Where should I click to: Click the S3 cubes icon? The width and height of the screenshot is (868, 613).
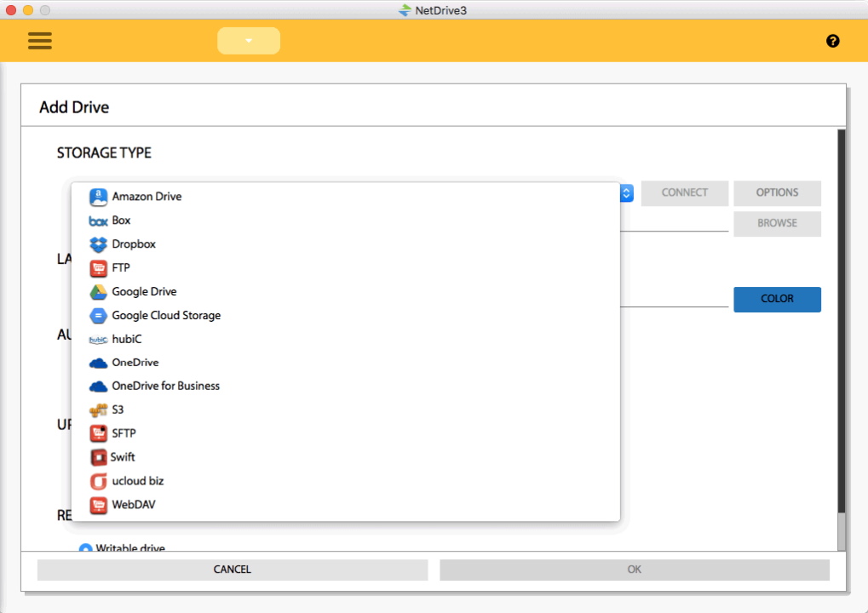pyautogui.click(x=98, y=410)
